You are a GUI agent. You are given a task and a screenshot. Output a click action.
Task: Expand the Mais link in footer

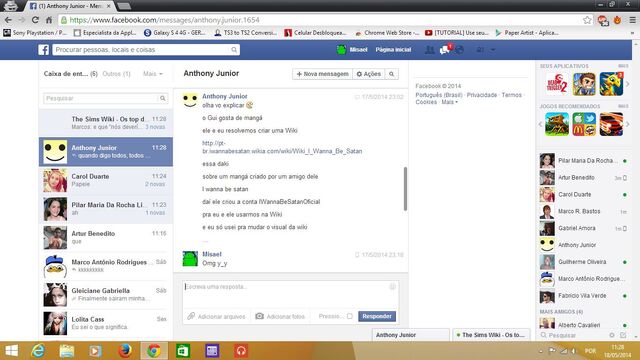449,102
